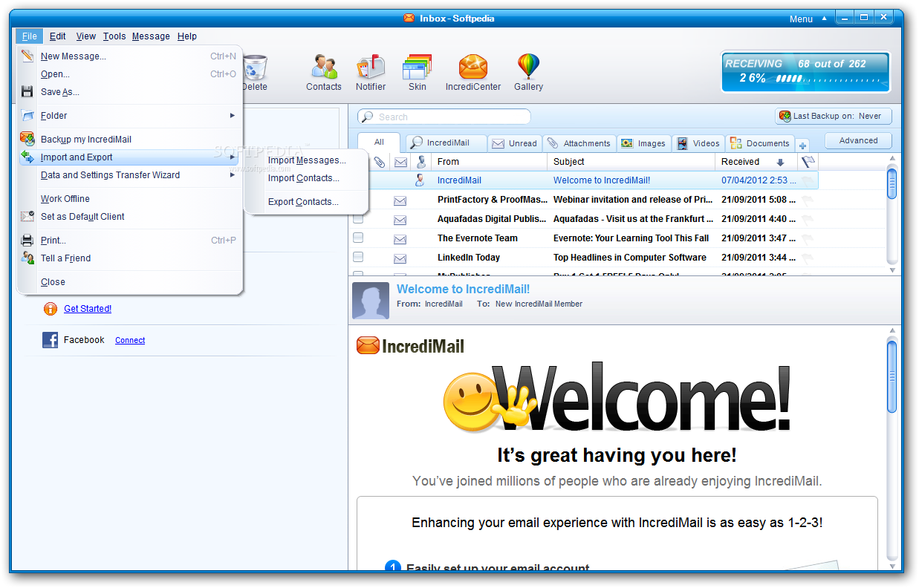Toggle the flag on The Evernote Team message
The width and height of the screenshot is (919, 588).
(x=807, y=238)
